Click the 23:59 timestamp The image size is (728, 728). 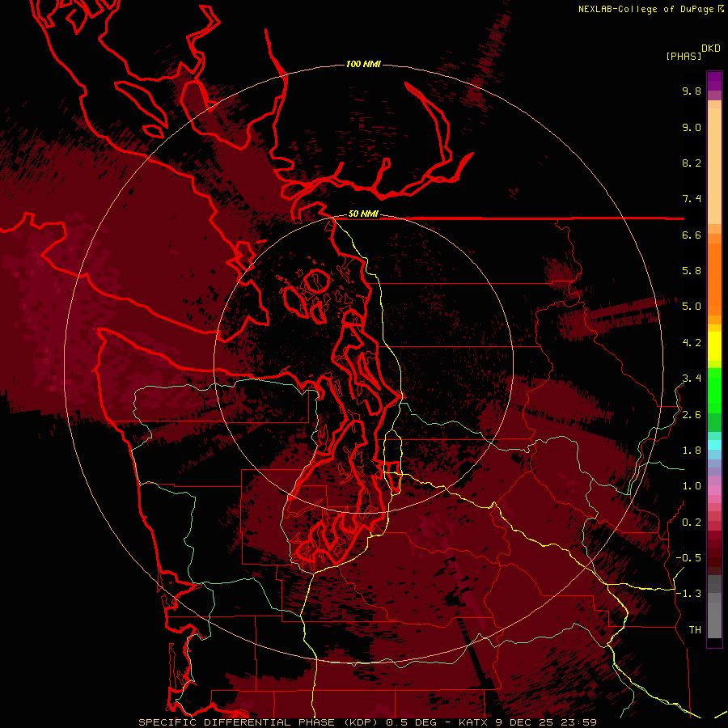coord(579,722)
